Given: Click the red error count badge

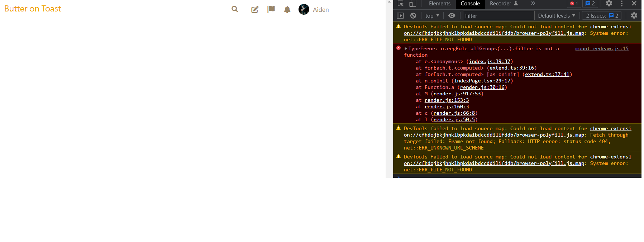Looking at the screenshot, I should pos(574,4).
